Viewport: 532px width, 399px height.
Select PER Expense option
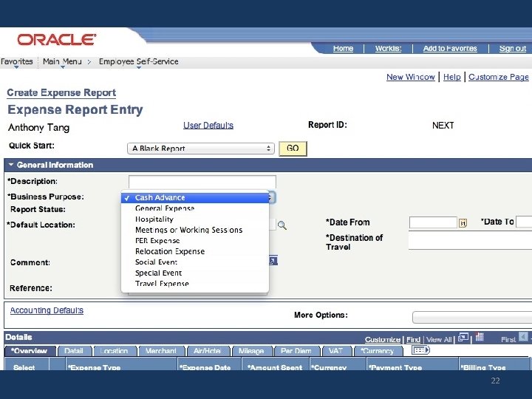(x=195, y=241)
